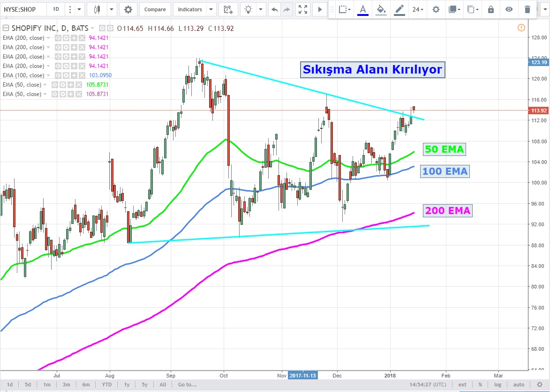The width and height of the screenshot is (550, 392).
Task: Toggle visibility eye in floating drawing toolbar
Action: pyautogui.click(x=509, y=9)
